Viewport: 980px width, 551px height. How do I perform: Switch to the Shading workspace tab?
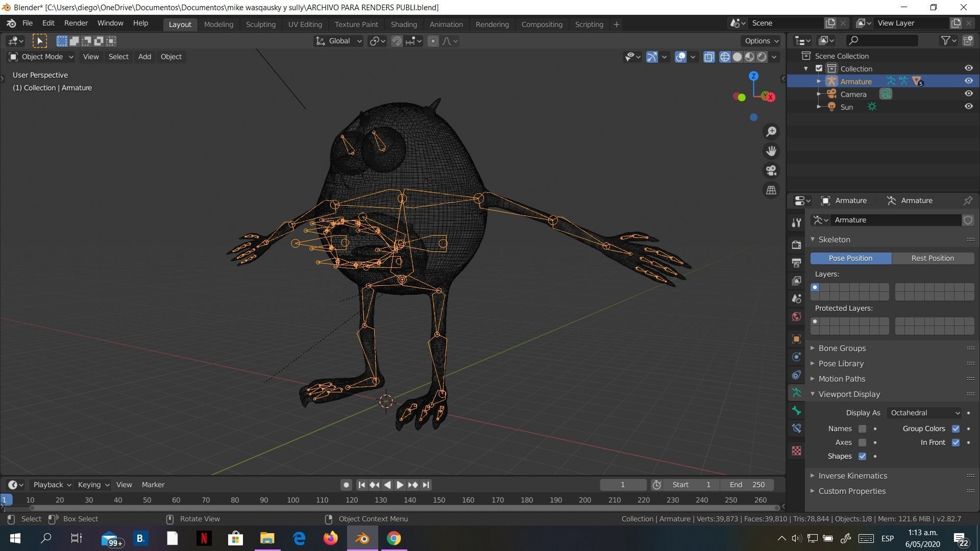[x=404, y=24]
